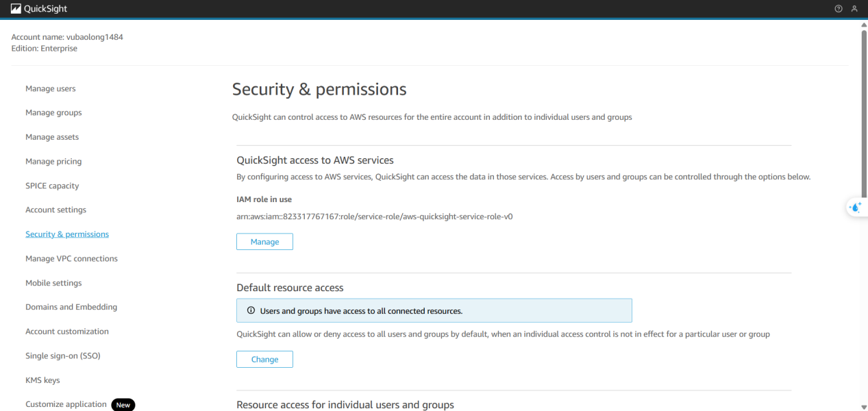Go to Mobile settings
Screen dimensions: 868x411
tap(53, 283)
